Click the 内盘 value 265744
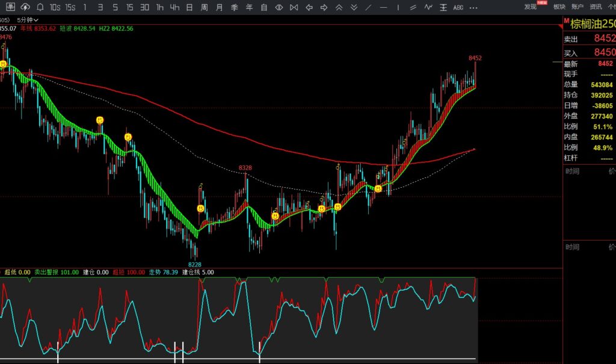616x364 pixels. pos(602,137)
